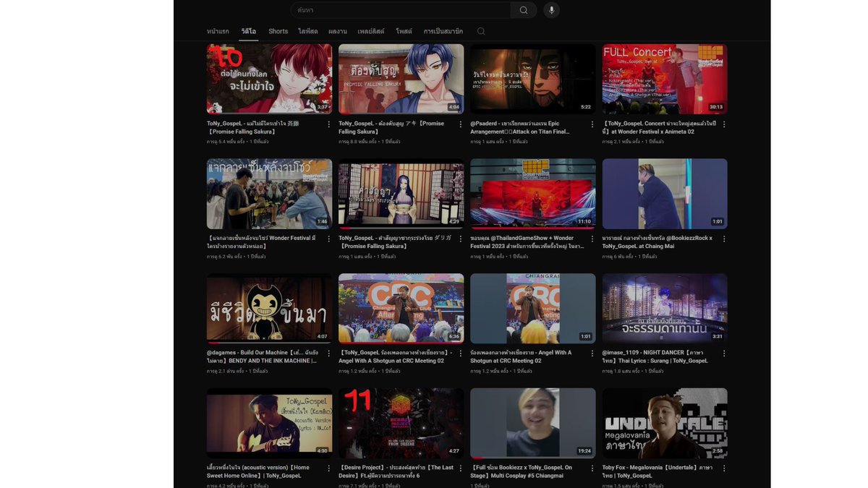Image resolution: width=868 pixels, height=488 pixels.
Task: Expand more actions for NIGHT DANCER Thai Lyrics video
Action: 724,354
